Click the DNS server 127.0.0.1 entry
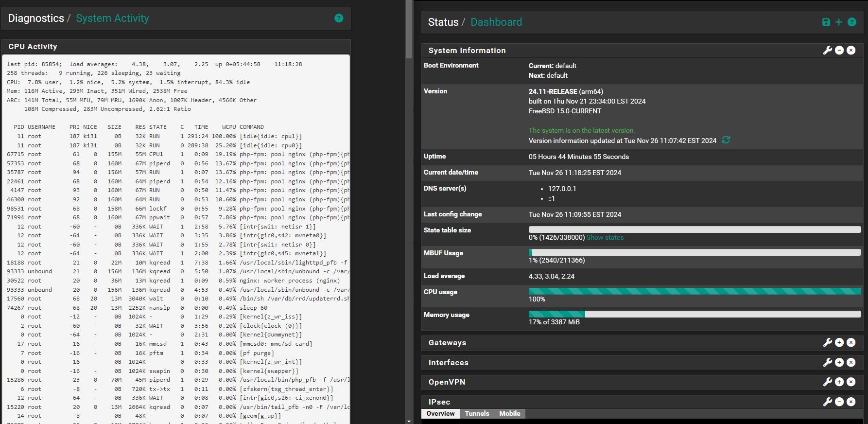 562,189
